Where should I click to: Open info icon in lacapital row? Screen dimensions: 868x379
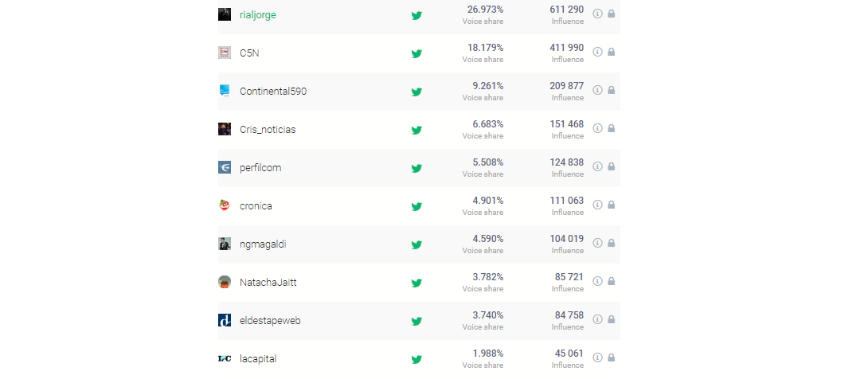pyautogui.click(x=597, y=358)
